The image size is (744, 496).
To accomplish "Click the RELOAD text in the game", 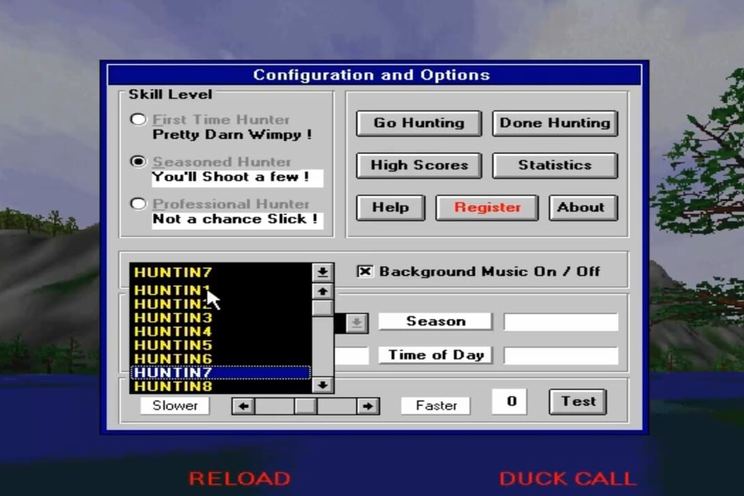I will point(240,478).
